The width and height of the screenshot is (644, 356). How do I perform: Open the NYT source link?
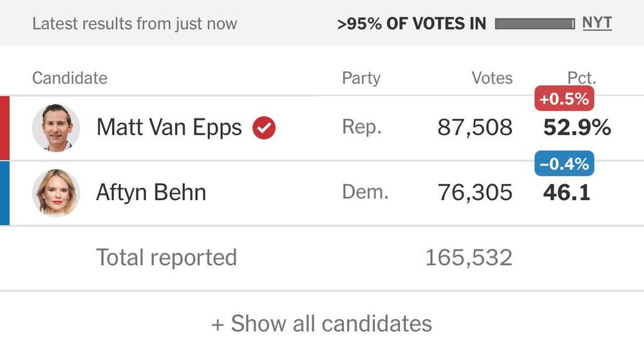click(x=597, y=24)
